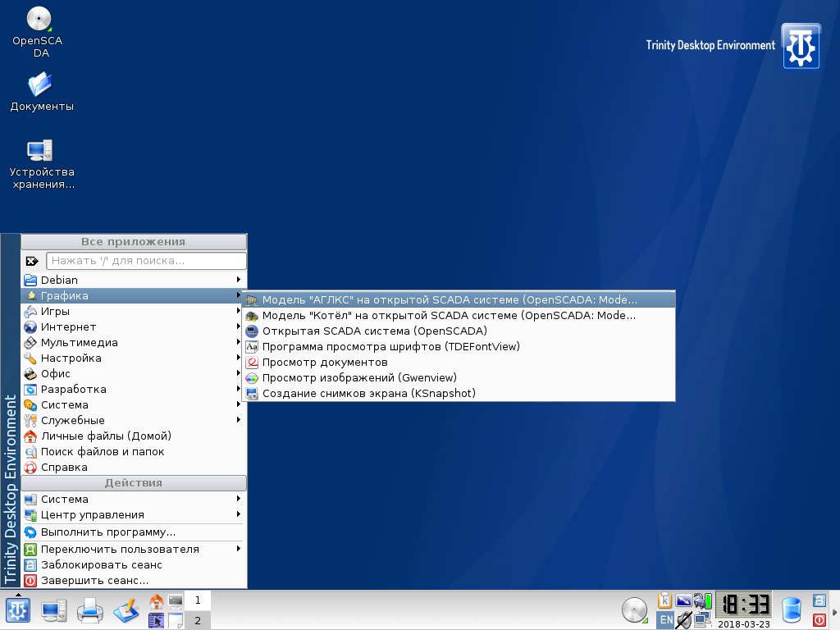Click the Trinity start menu button in taskbar
840x630 pixels.
pos(18,610)
